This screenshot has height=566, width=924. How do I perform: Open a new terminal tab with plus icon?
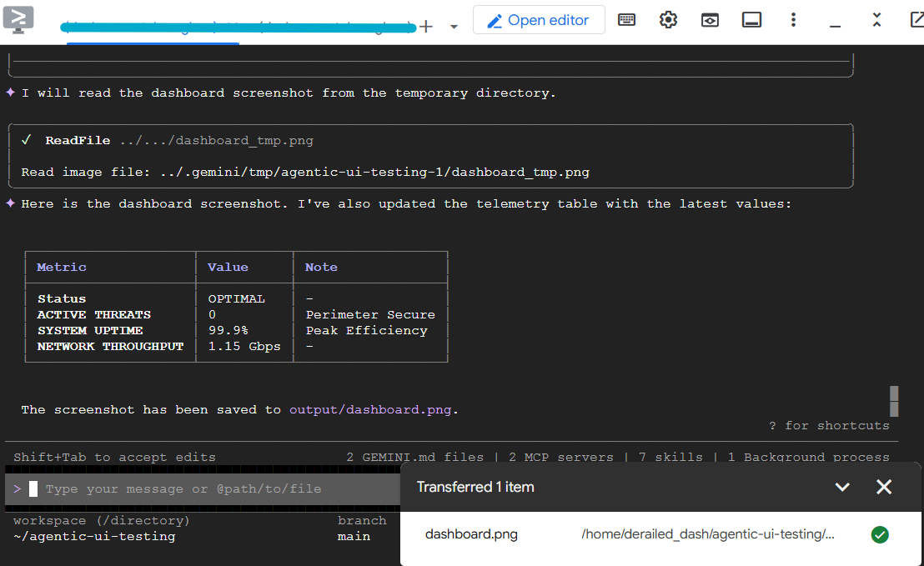click(426, 27)
